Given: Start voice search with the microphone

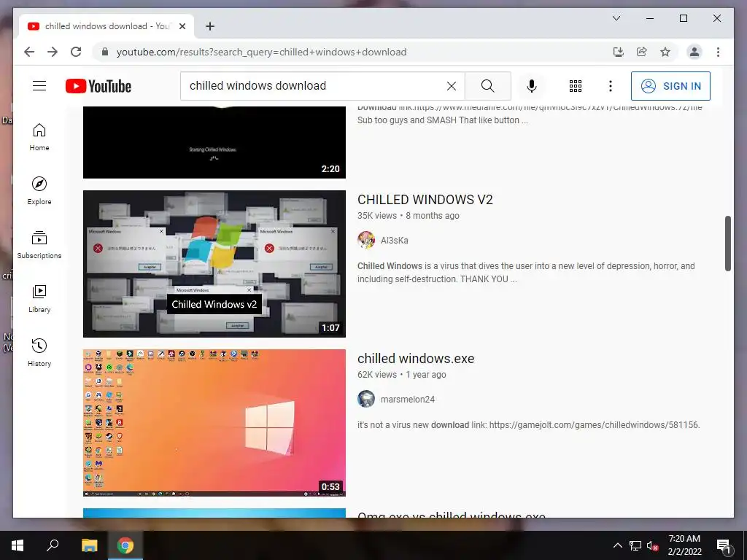Looking at the screenshot, I should (532, 86).
